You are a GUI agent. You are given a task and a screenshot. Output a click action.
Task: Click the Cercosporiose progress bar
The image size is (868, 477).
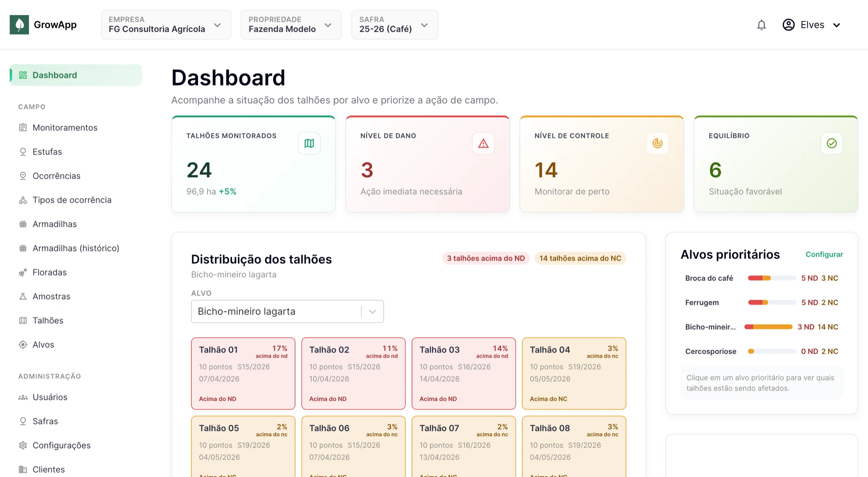point(772,351)
